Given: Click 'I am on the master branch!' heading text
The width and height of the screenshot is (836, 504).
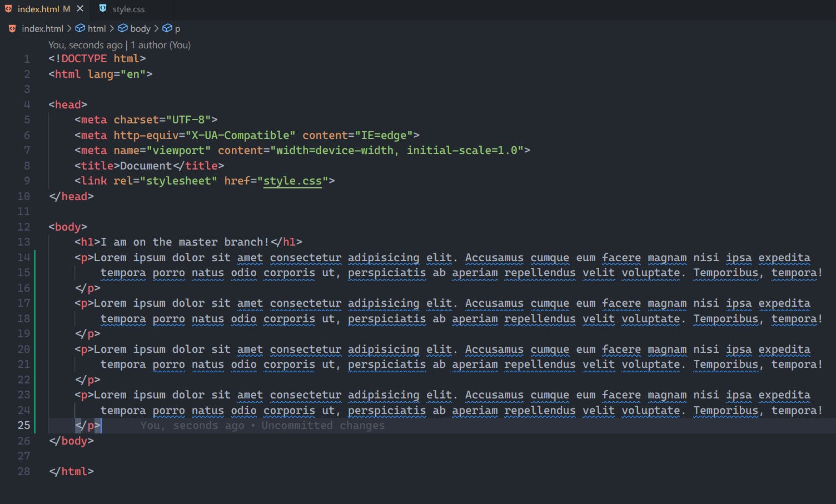Looking at the screenshot, I should tap(185, 242).
